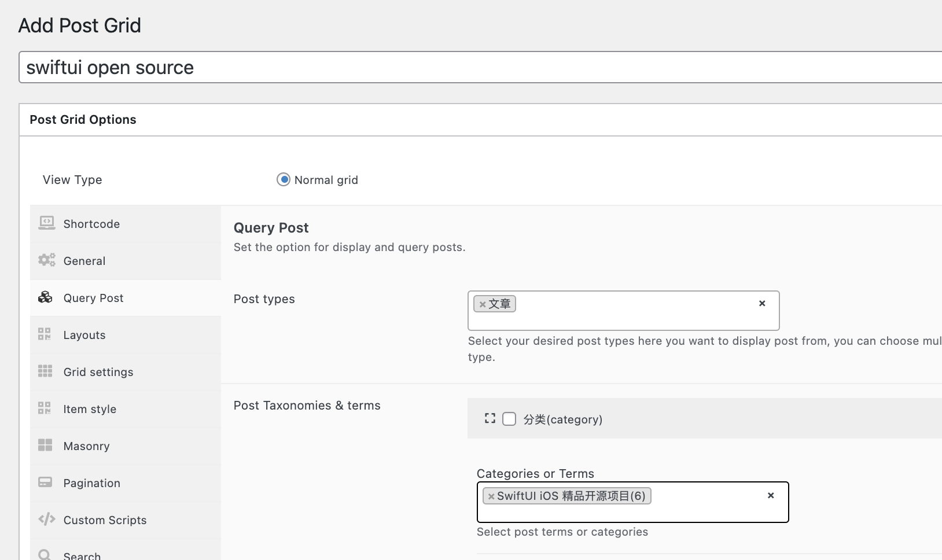Click the Item style icon
This screenshot has width=942, height=560.
[45, 408]
